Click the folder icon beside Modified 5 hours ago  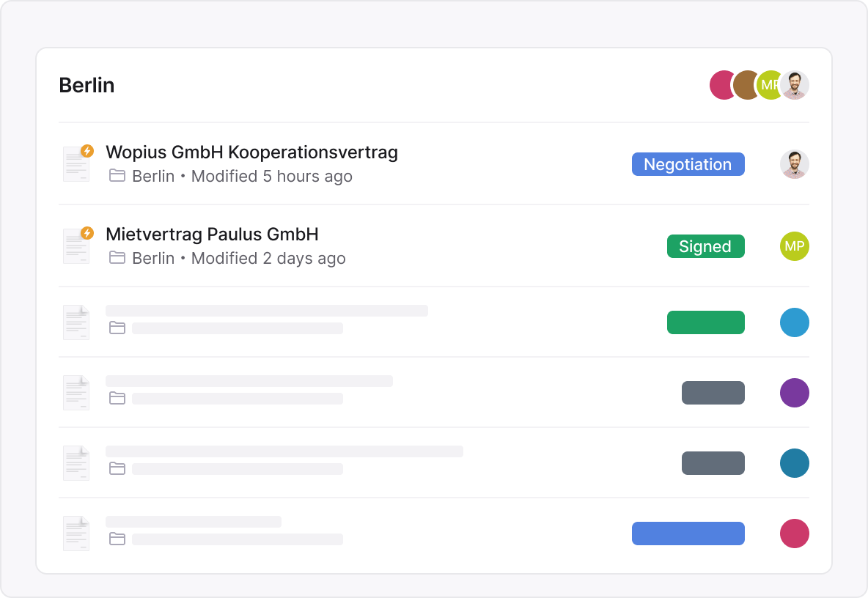(x=117, y=176)
